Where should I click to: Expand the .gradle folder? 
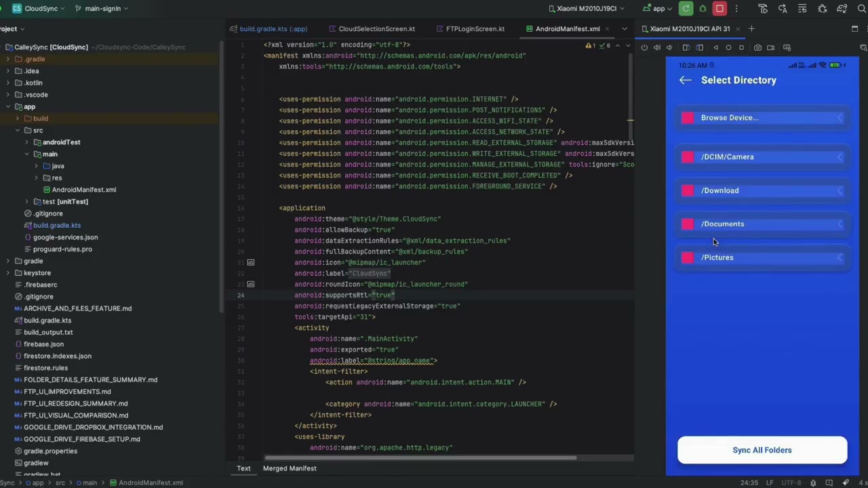8,59
